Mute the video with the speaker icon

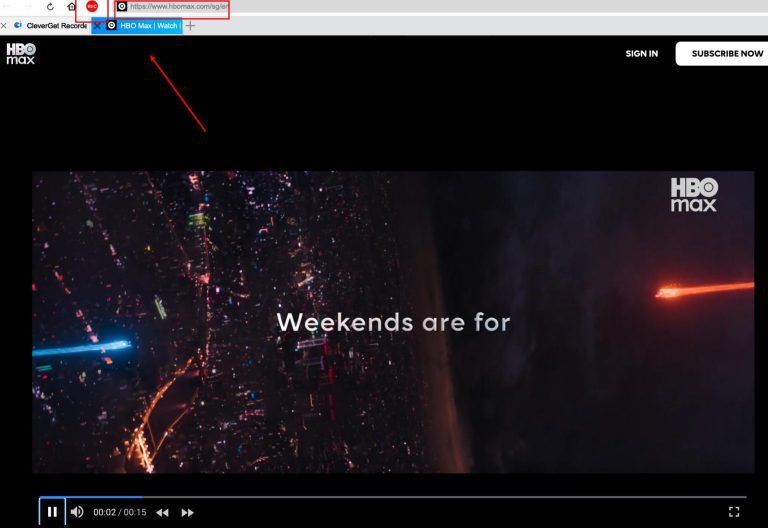click(x=77, y=512)
